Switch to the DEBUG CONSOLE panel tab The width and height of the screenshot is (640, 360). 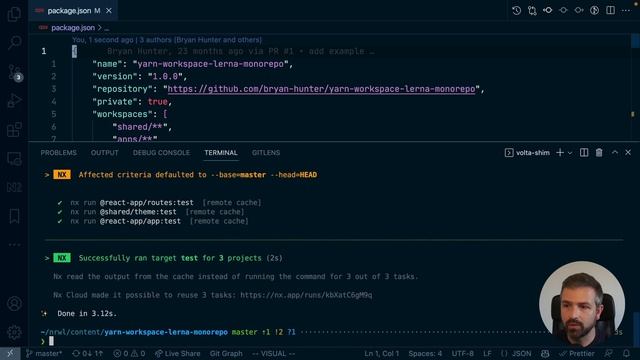click(x=161, y=153)
